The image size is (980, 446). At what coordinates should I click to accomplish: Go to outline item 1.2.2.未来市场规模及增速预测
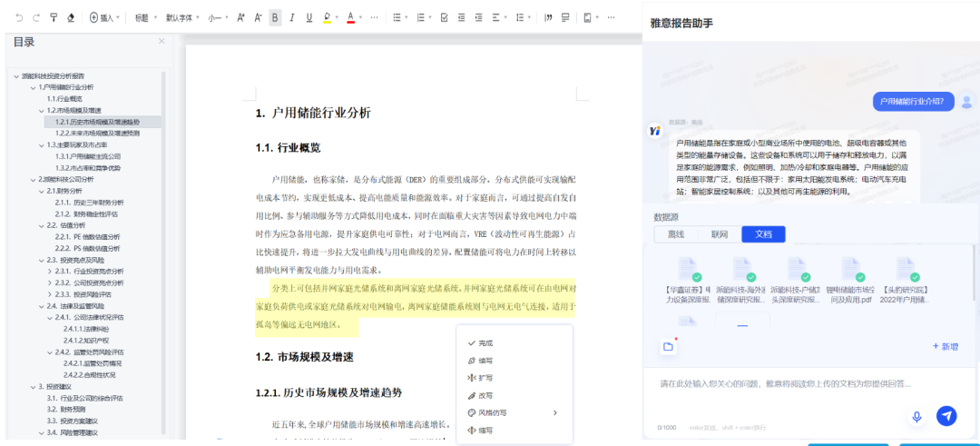click(x=97, y=134)
